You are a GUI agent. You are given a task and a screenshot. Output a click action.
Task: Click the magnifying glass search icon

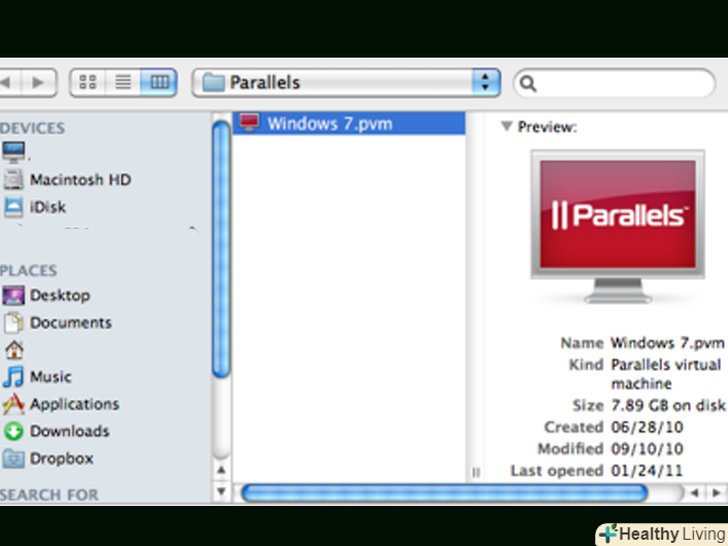point(528,84)
